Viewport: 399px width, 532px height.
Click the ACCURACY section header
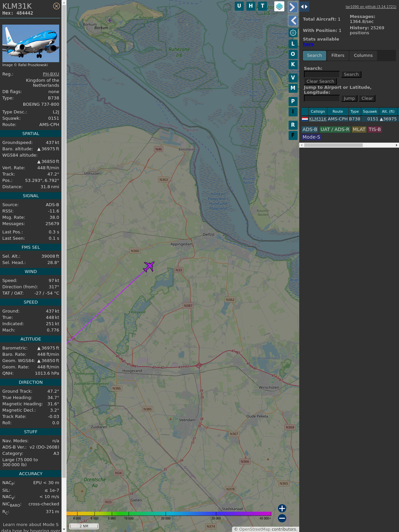pos(31,474)
